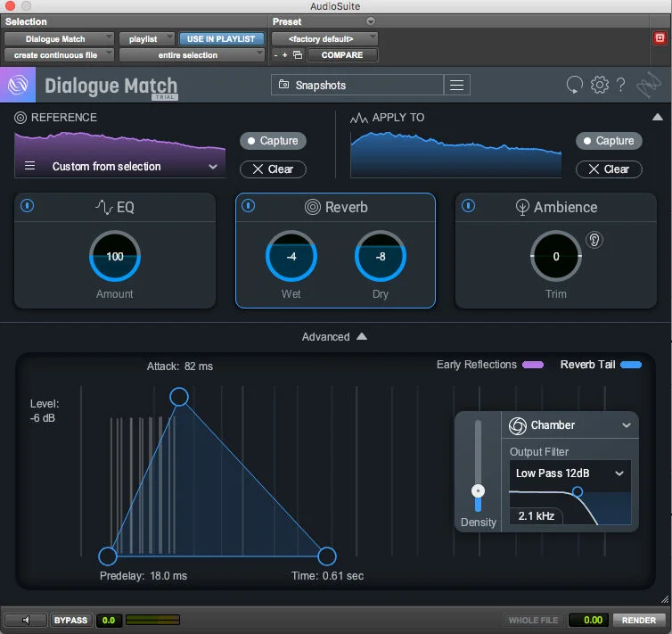Viewport: 672px width, 634px height.
Task: Click the Reverb concentric circles icon
Action: point(313,207)
